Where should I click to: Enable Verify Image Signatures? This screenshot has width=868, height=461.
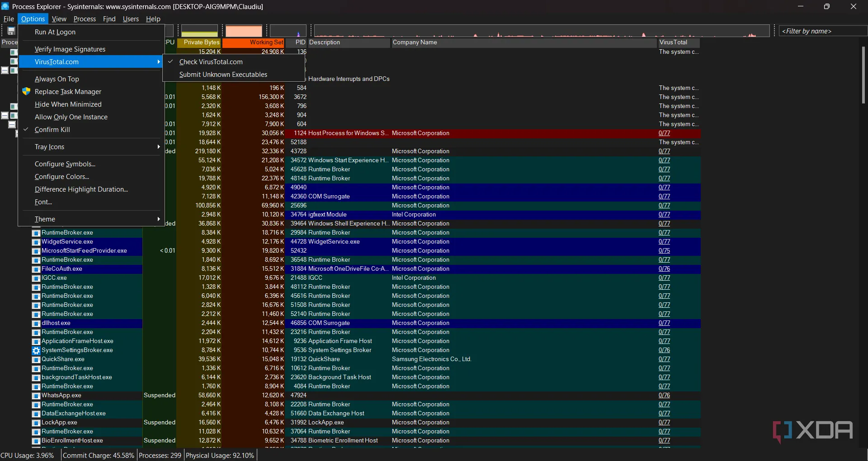click(x=91, y=49)
